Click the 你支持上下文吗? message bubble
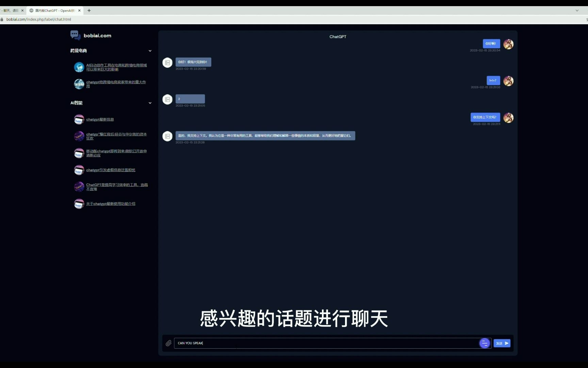The width and height of the screenshot is (588, 368). click(485, 117)
